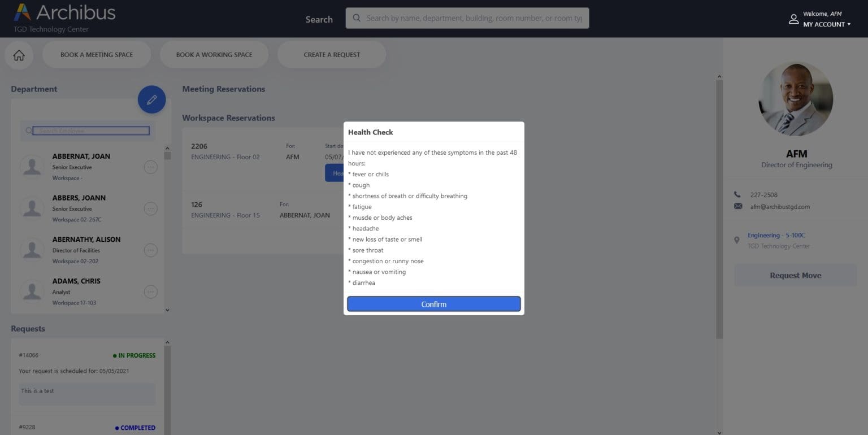Click inside the Search Employee field
This screenshot has width=868, height=435.
pos(92,130)
